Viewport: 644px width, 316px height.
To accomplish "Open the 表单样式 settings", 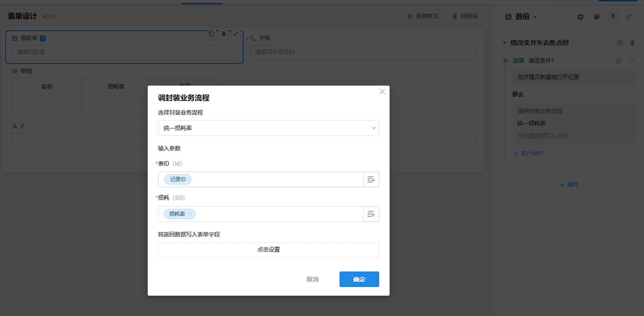I will pyautogui.click(x=422, y=16).
